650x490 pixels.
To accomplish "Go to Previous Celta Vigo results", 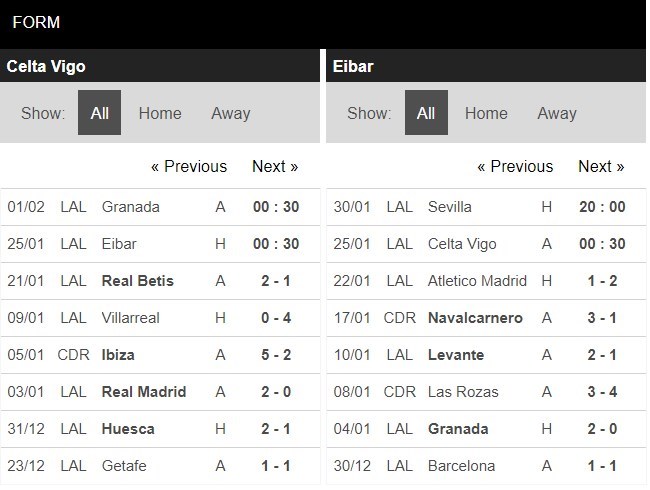I will pos(189,167).
